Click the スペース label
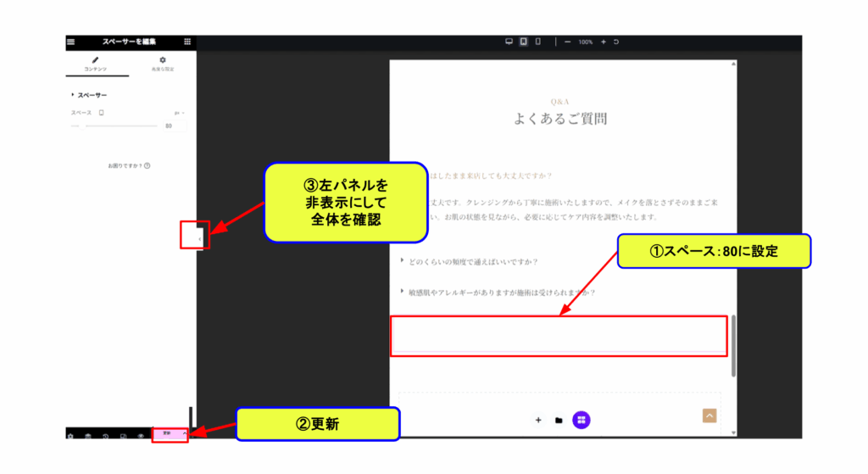Image resolution: width=868 pixels, height=474 pixels. 81,113
